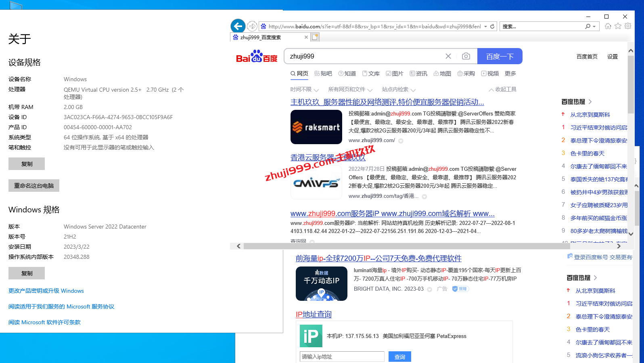The image size is (644, 363).
Task: Open a new browser tab
Action: 315,37
